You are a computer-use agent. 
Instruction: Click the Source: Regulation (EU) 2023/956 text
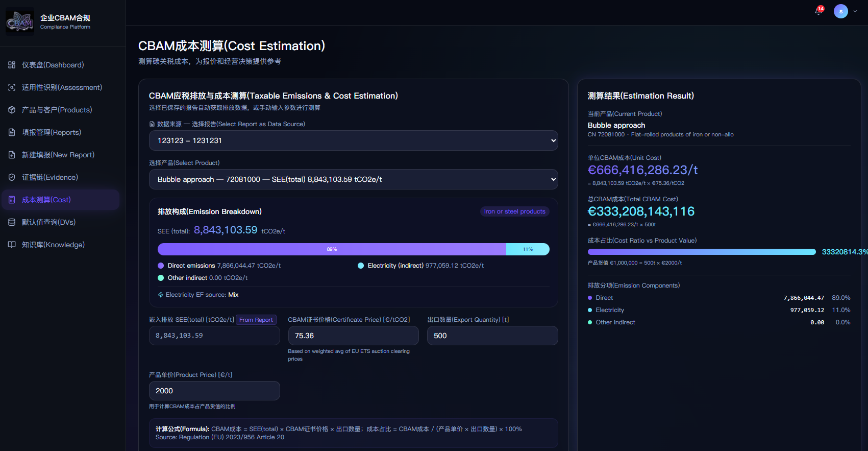(220, 437)
